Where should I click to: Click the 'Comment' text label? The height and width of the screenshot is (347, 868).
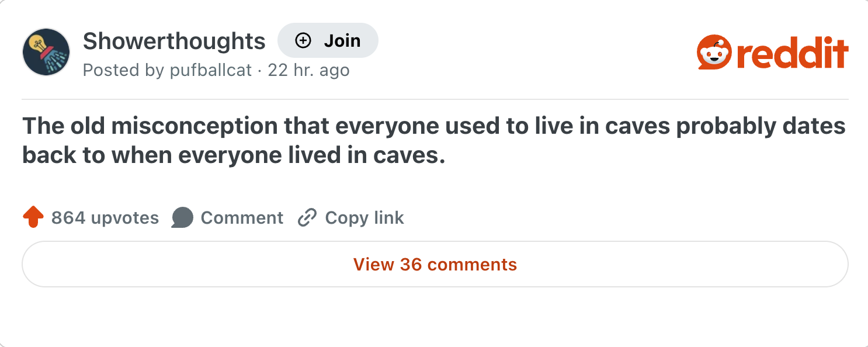tap(242, 218)
